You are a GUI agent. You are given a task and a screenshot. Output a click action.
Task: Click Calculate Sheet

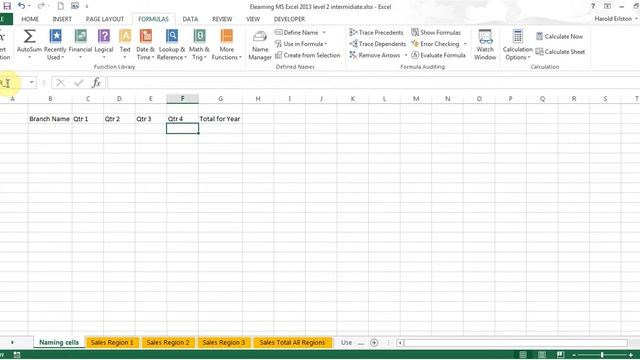560,52
